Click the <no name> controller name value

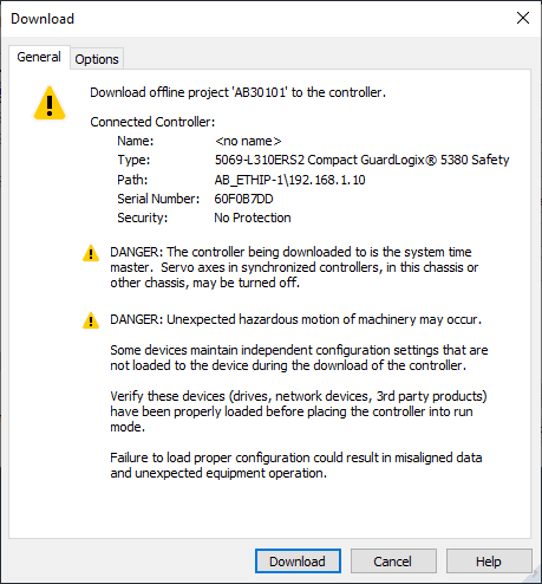point(248,141)
